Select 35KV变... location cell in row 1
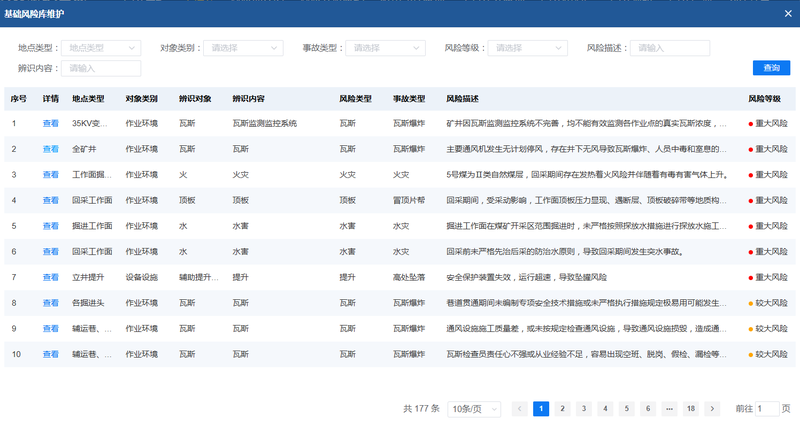This screenshot has width=800, height=426. 90,123
